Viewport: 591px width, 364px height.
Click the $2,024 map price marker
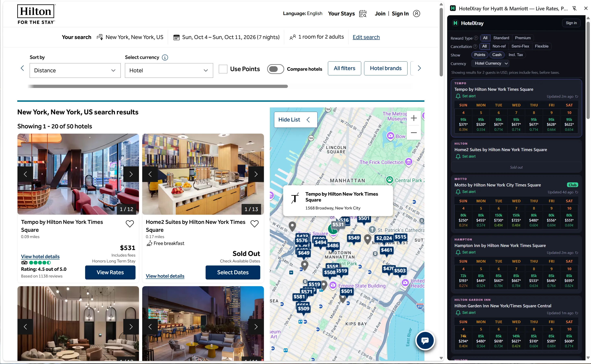point(384,238)
